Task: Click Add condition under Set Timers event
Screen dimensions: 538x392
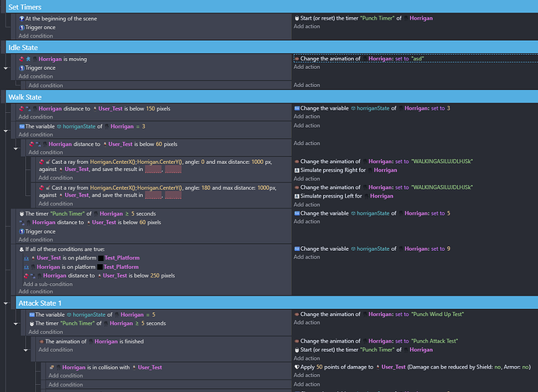Action: (x=36, y=35)
